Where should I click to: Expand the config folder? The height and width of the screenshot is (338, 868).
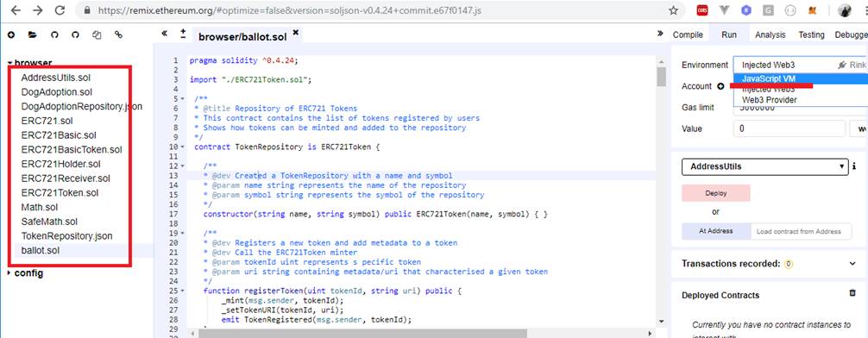9,272
